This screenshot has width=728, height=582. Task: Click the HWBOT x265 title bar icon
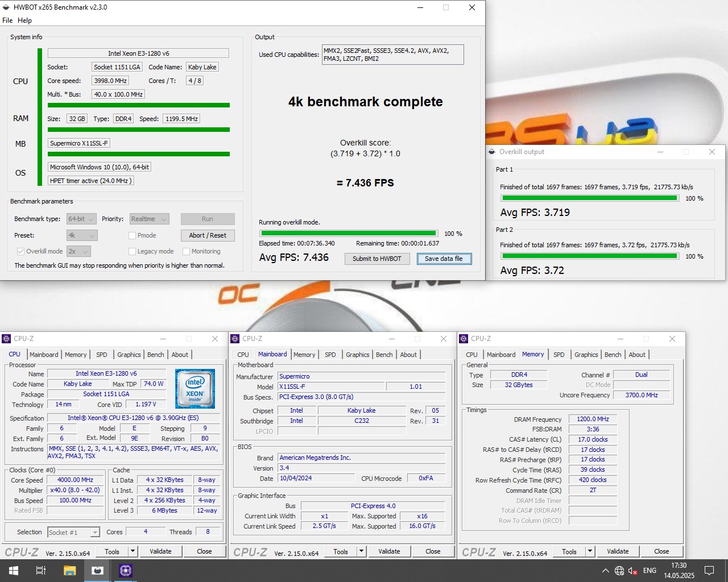(x=6, y=7)
